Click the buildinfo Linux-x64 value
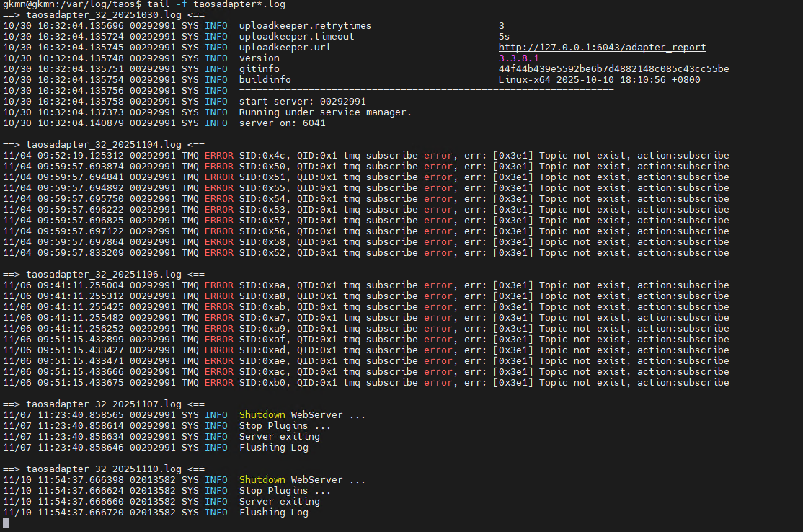Viewport: 803px width, 532px height. [x=599, y=80]
